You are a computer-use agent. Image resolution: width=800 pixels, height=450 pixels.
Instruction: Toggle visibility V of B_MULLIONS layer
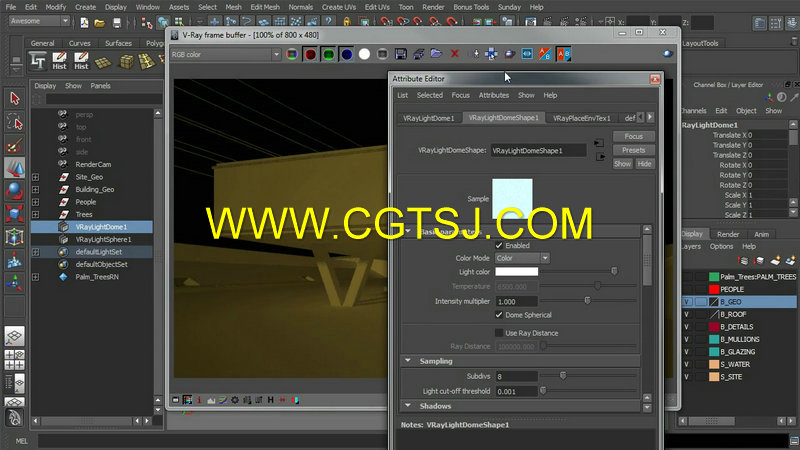pos(687,339)
